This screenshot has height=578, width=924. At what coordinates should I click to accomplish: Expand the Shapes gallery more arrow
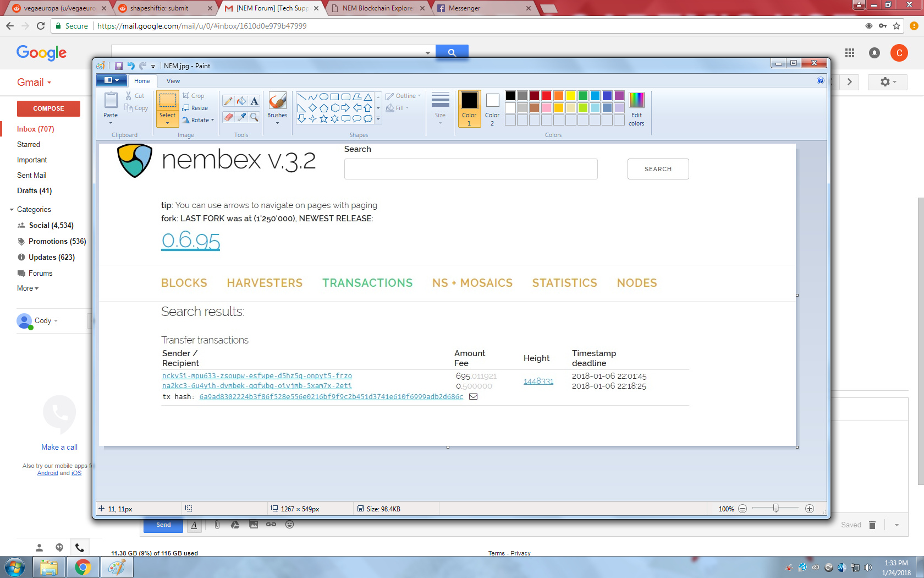pos(378,118)
